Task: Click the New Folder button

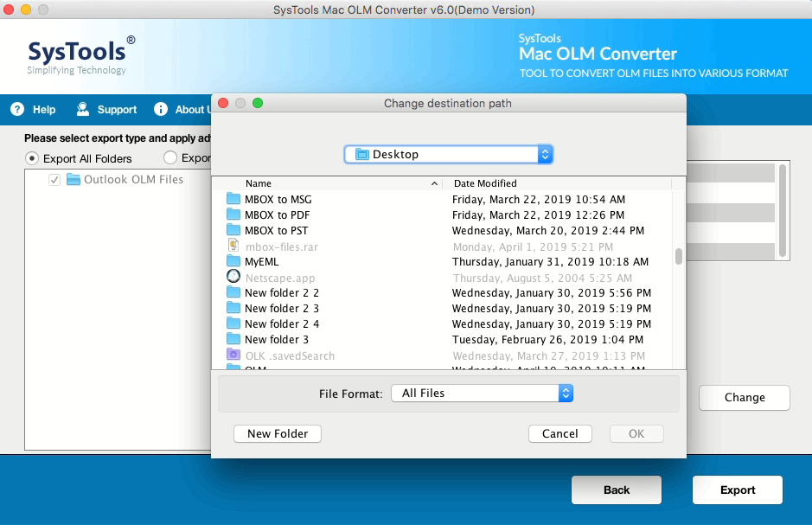Action: [x=278, y=434]
